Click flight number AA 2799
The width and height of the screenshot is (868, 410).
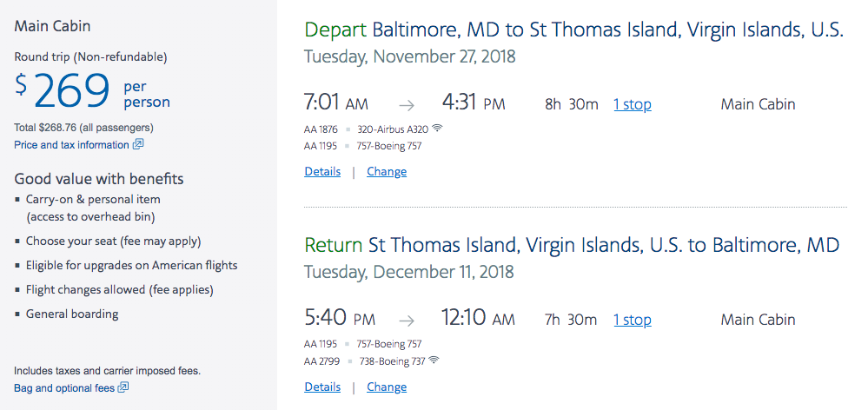coord(321,360)
